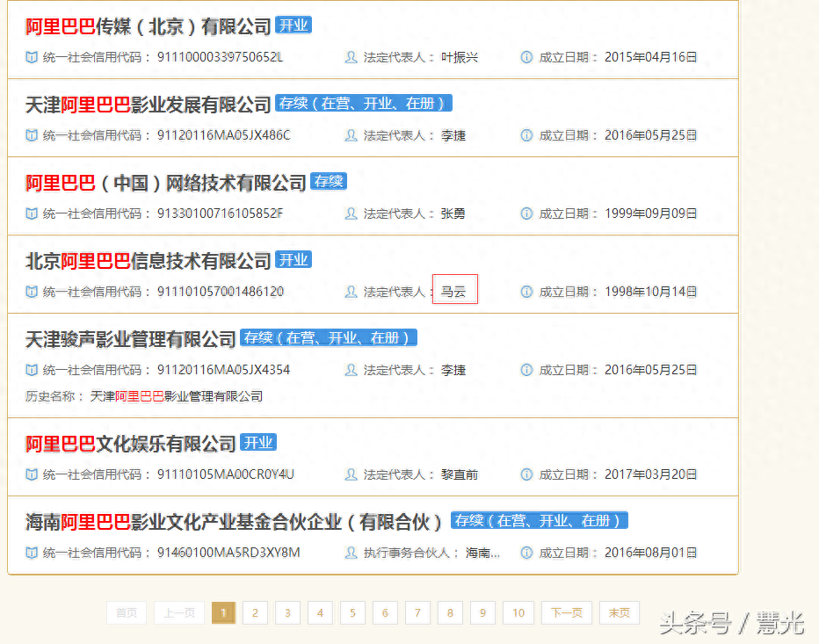
Task: Click info icon beside 2015年04月16日 date
Action: [x=526, y=57]
